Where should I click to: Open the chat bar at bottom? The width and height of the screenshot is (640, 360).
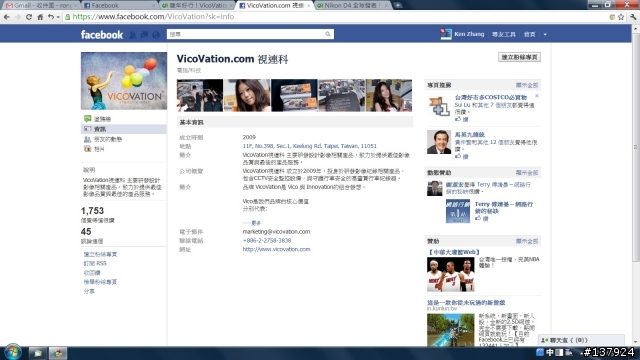point(582,340)
